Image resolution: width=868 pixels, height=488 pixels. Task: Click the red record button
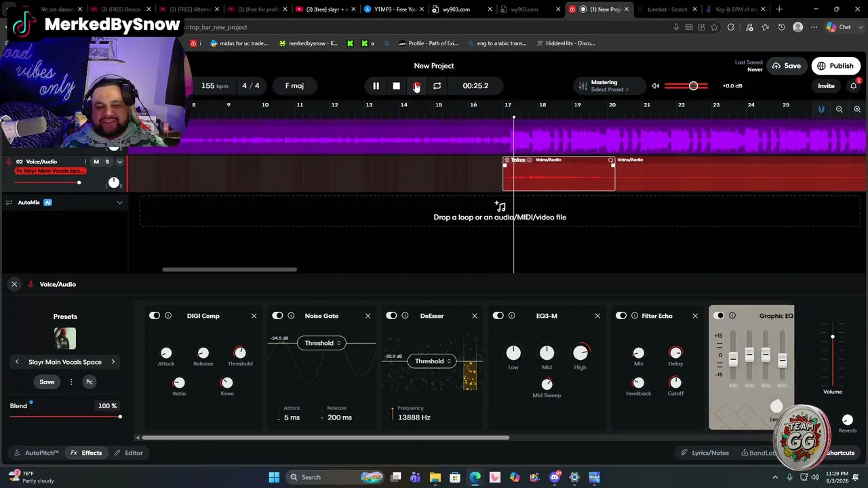coord(416,86)
